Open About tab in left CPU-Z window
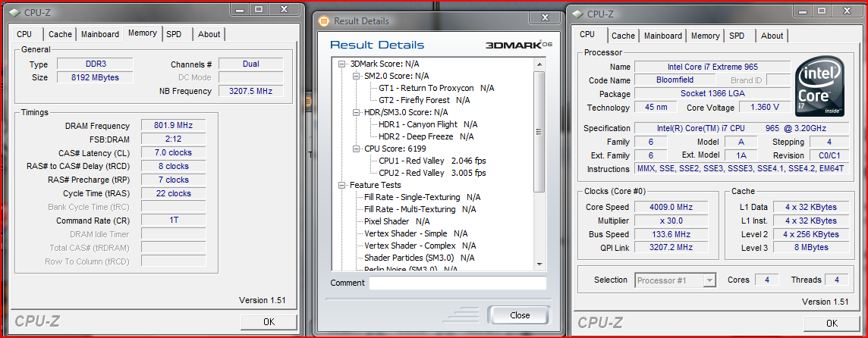 tap(209, 34)
